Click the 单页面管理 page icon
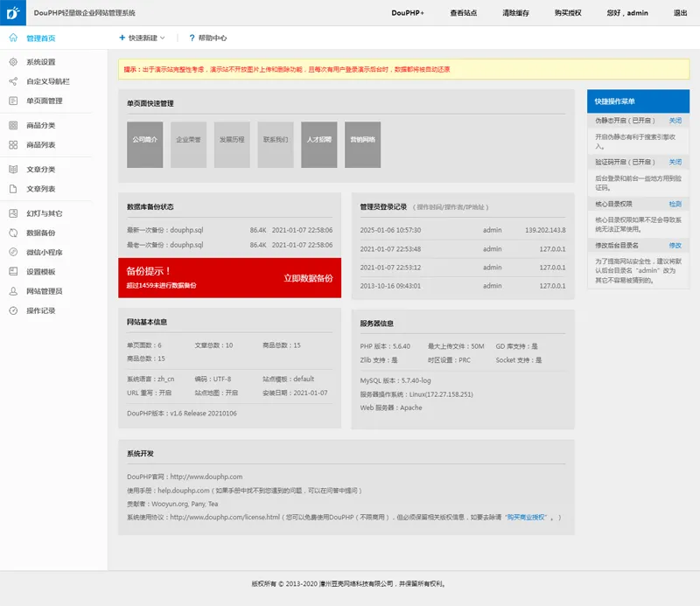 pos(12,101)
